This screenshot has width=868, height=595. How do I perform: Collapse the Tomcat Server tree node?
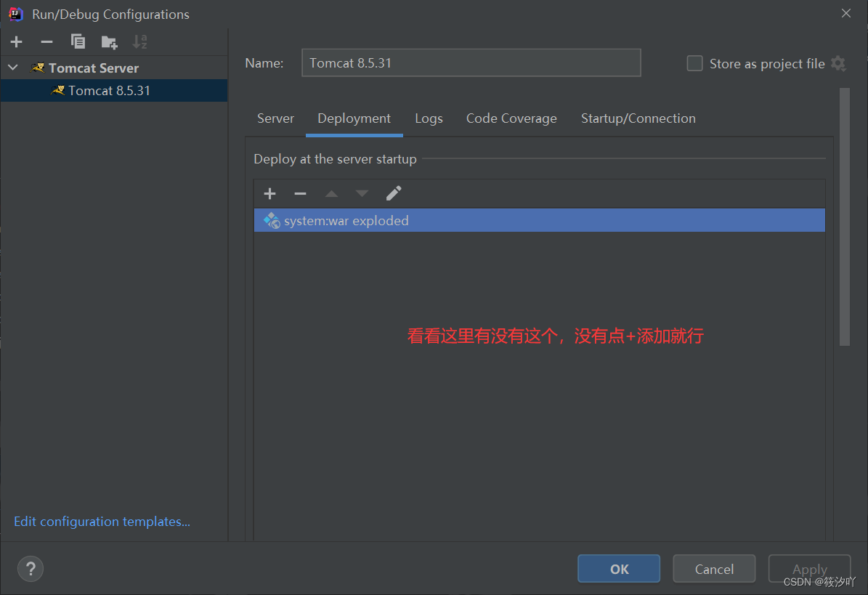(13, 68)
